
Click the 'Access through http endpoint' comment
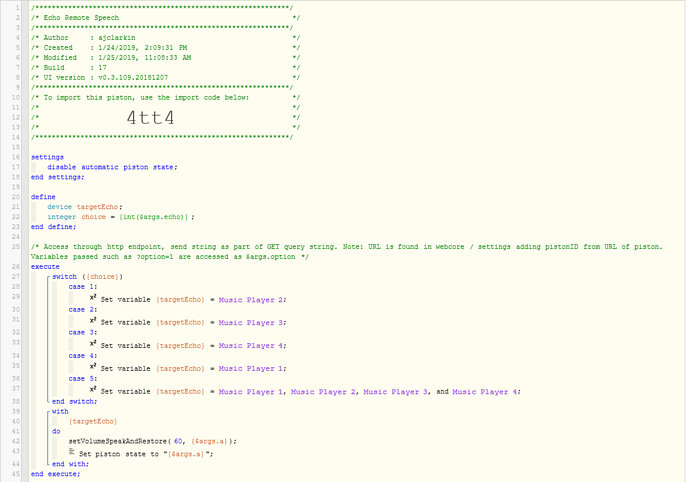347,252
